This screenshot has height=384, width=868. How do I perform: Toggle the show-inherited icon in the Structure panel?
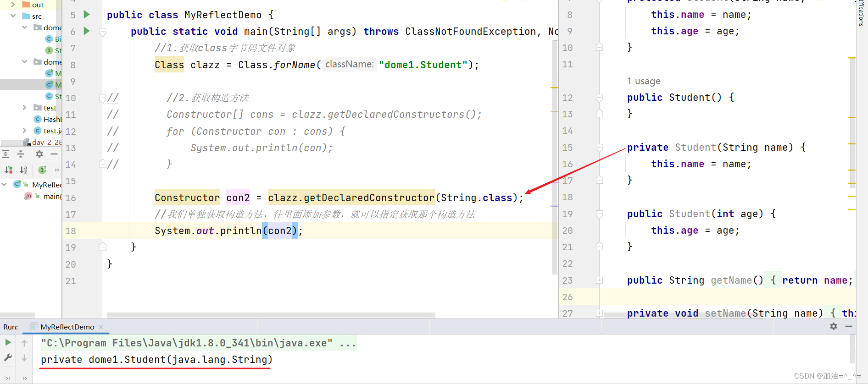[x=42, y=170]
